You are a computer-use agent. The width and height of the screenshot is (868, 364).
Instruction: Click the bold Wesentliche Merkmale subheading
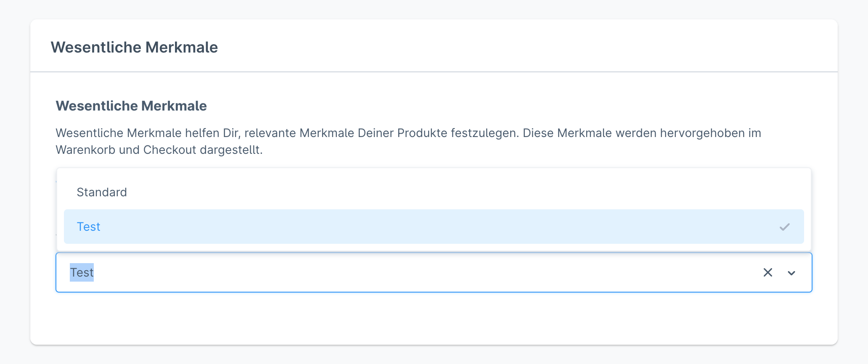[131, 106]
